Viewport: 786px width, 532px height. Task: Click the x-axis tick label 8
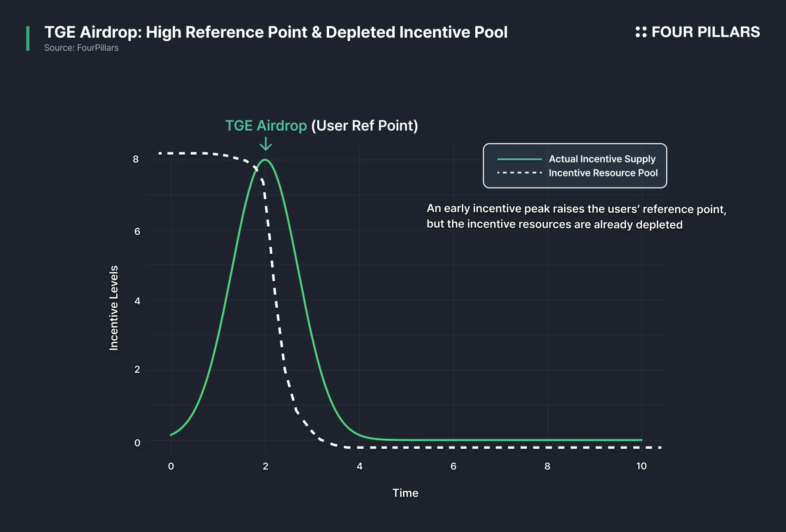(547, 466)
